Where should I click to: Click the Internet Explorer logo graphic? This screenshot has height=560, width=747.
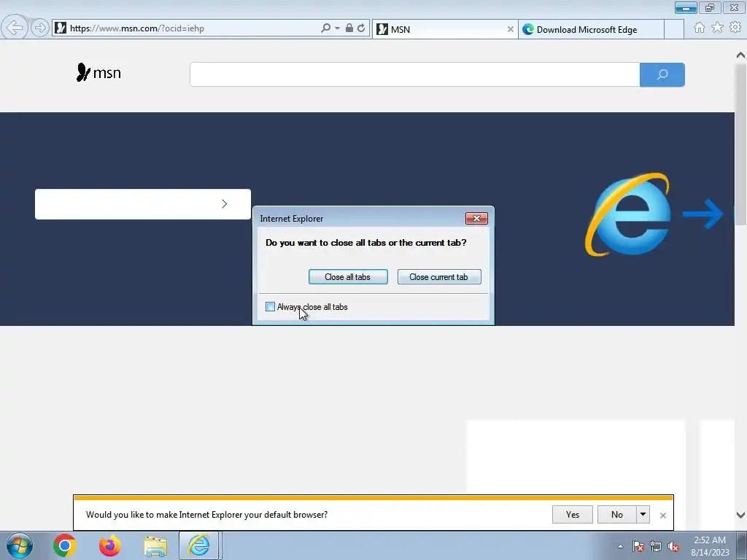628,214
